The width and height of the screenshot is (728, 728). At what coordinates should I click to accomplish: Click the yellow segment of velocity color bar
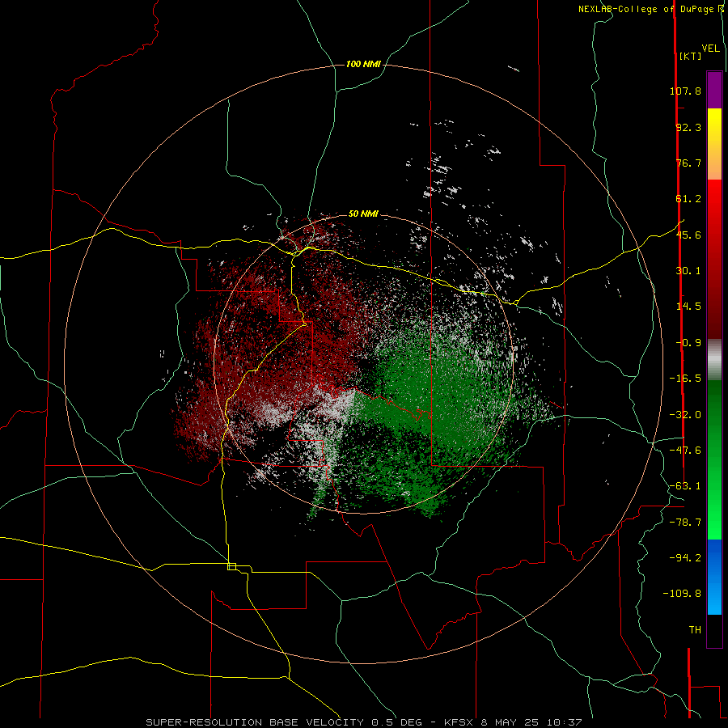(x=714, y=144)
